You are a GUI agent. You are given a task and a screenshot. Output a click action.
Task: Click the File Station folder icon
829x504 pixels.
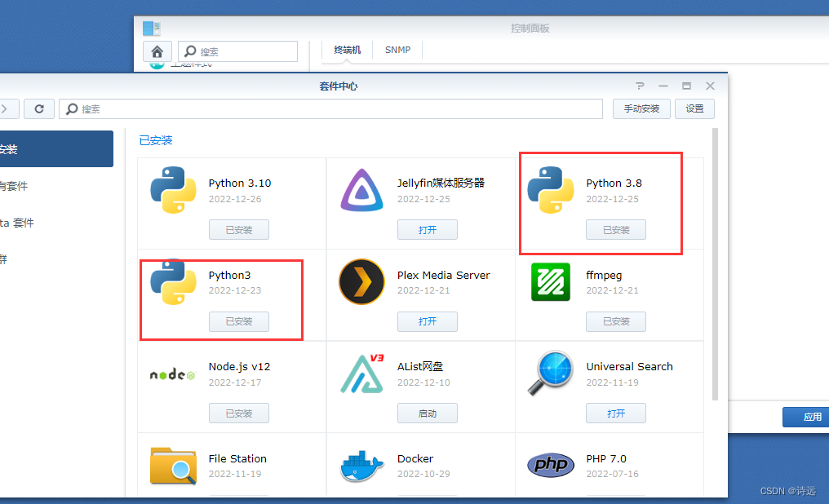[x=173, y=466]
